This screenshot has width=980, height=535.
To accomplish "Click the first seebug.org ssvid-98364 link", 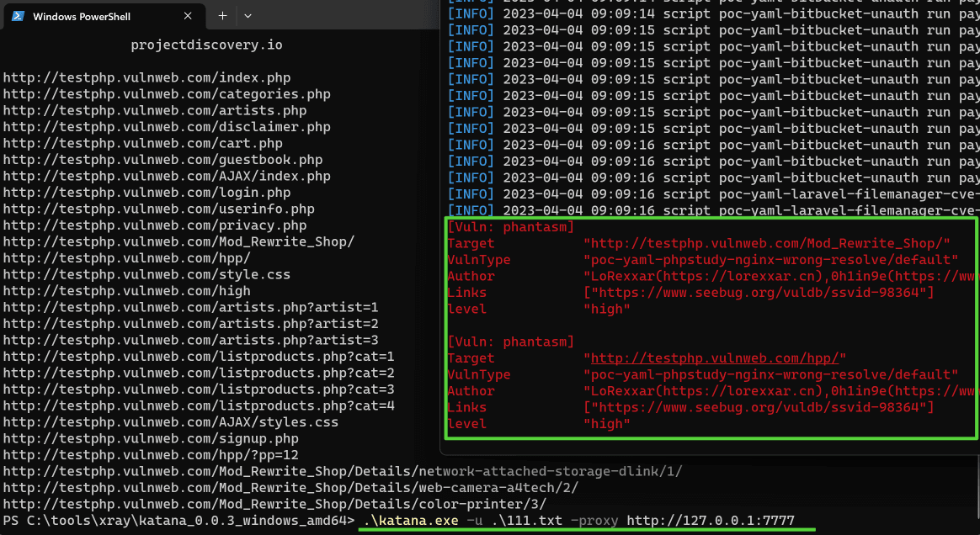I will click(x=759, y=292).
